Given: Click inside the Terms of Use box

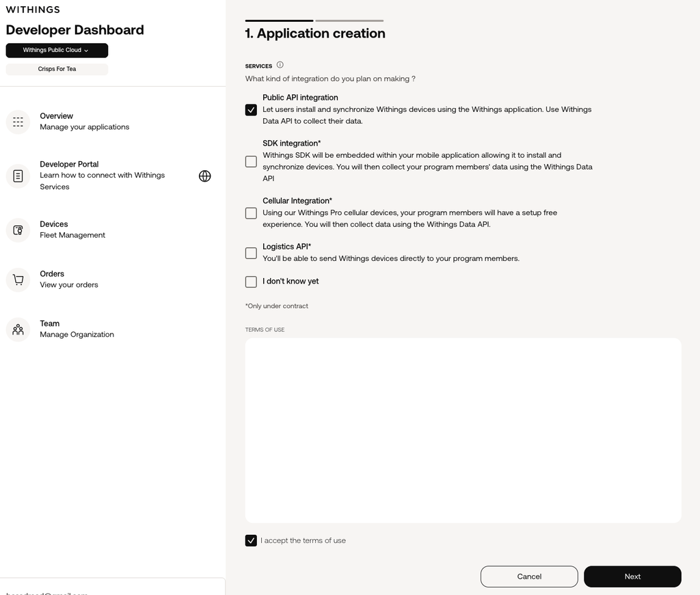Looking at the screenshot, I should (463, 430).
